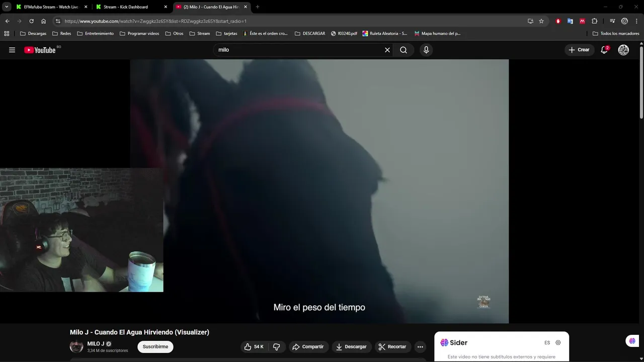Clear the search text with the X
644x362 pixels.
387,50
